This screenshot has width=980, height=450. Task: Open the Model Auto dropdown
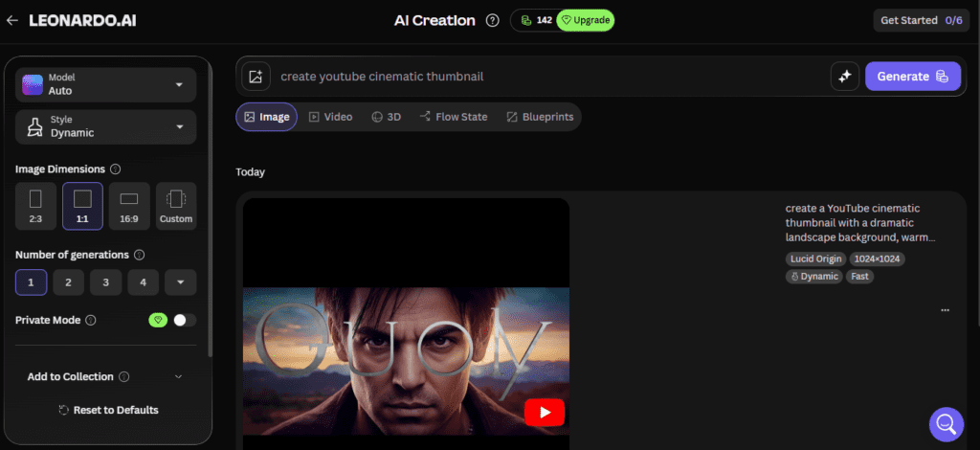105,84
